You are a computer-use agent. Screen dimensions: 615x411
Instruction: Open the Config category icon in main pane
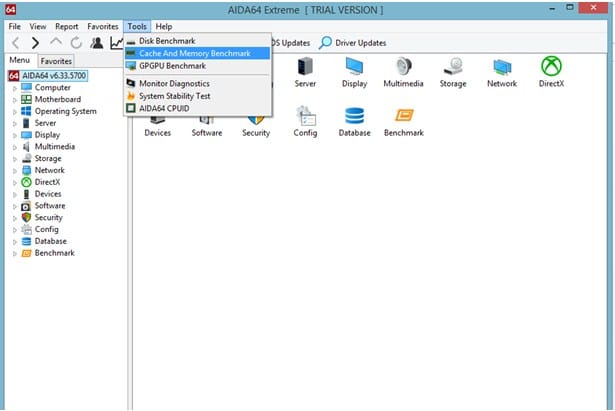coord(306,116)
